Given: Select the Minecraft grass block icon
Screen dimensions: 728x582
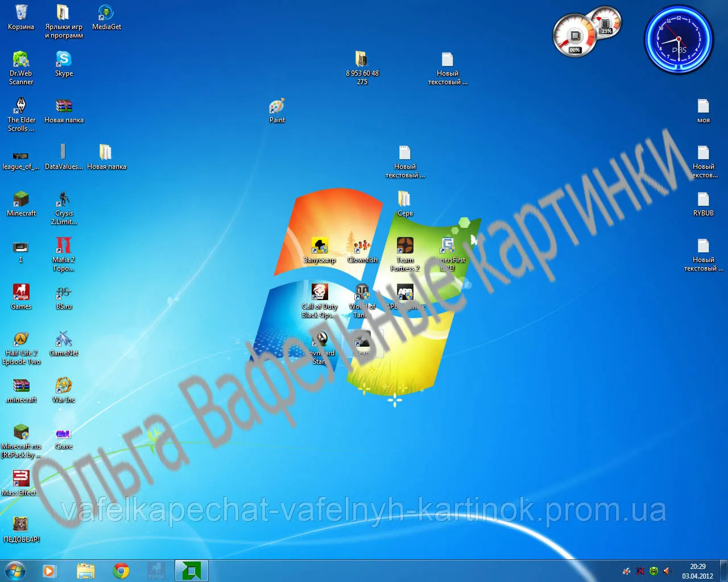Looking at the screenshot, I should pyautogui.click(x=21, y=203).
